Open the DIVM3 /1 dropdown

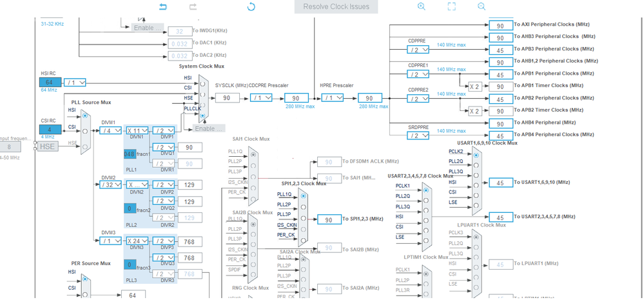pyautogui.click(x=110, y=241)
